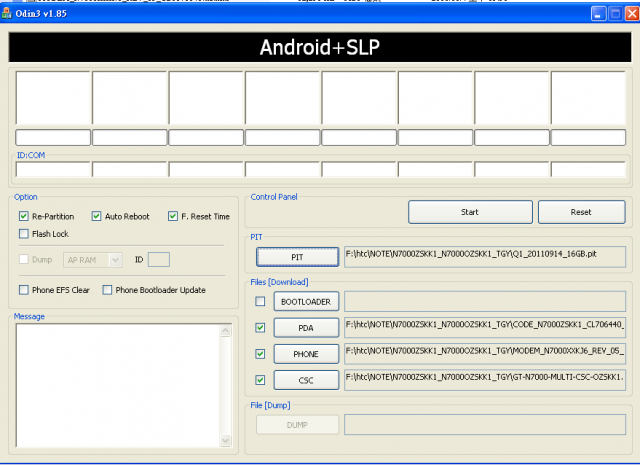Click the Message log text area

118,385
